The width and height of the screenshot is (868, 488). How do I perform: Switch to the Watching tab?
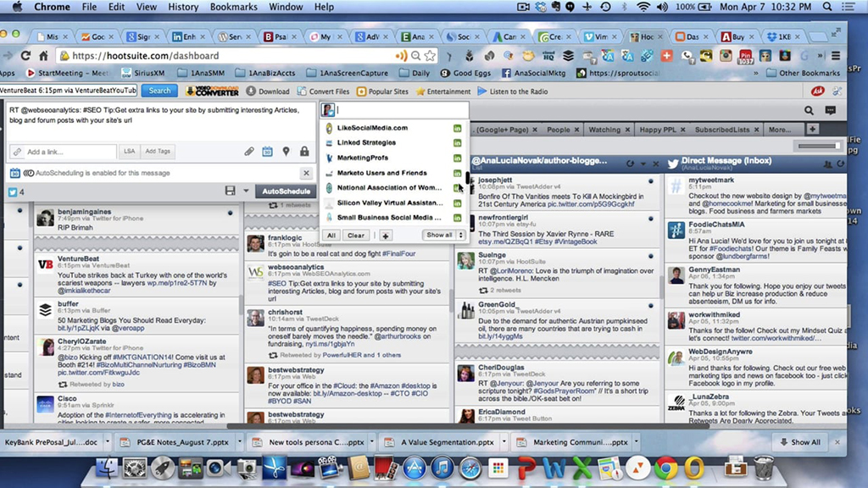click(x=604, y=130)
